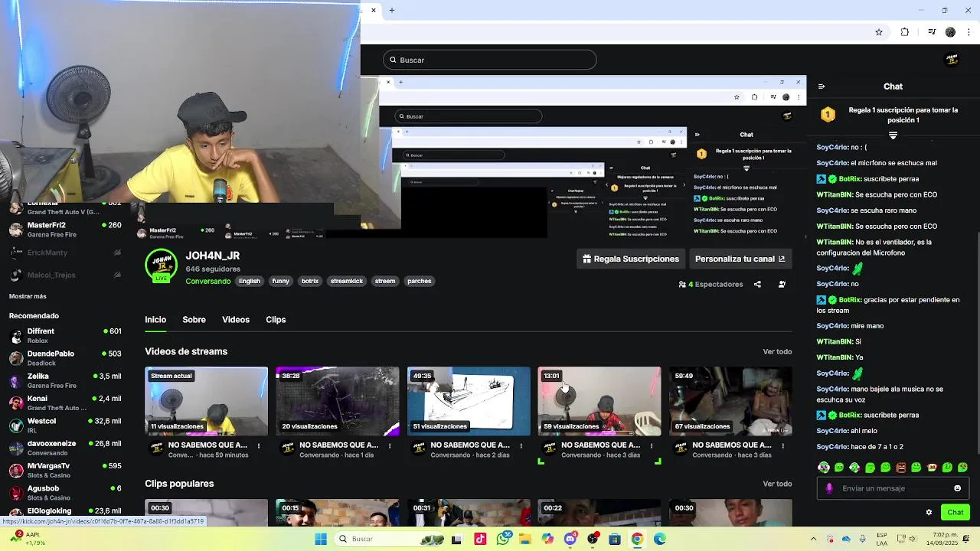Click Ver todo for Clips populares

777,484
